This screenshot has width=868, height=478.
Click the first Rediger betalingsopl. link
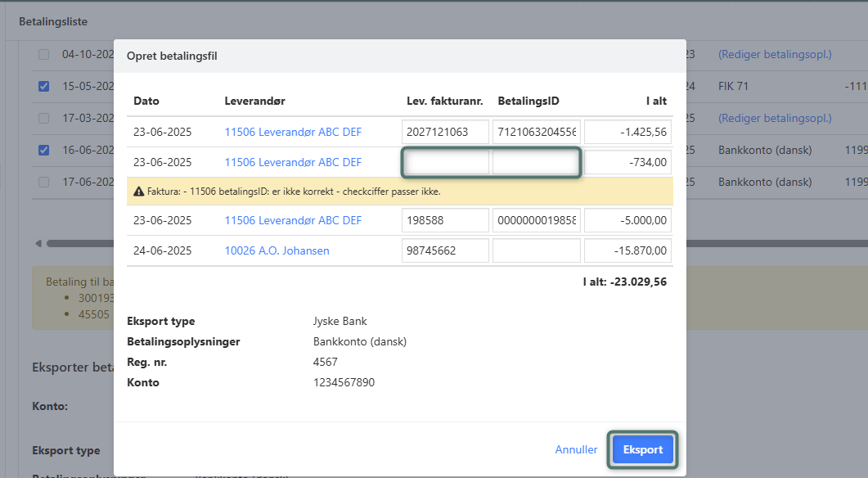pyautogui.click(x=774, y=54)
